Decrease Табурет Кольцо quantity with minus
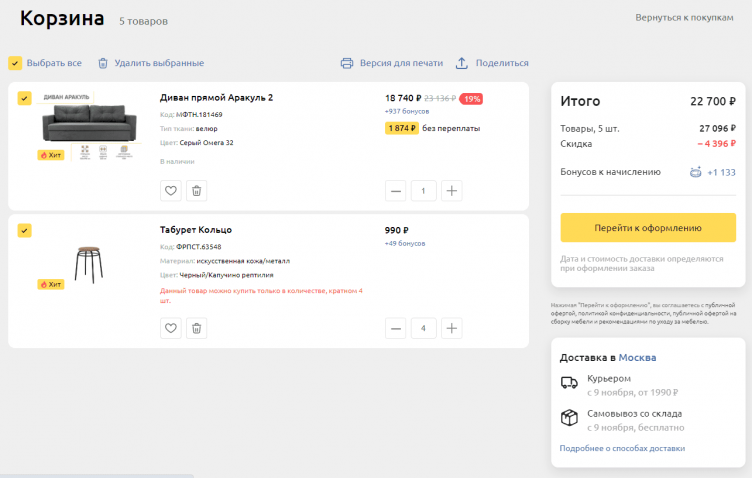The height and width of the screenshot is (478, 752). 397,328
